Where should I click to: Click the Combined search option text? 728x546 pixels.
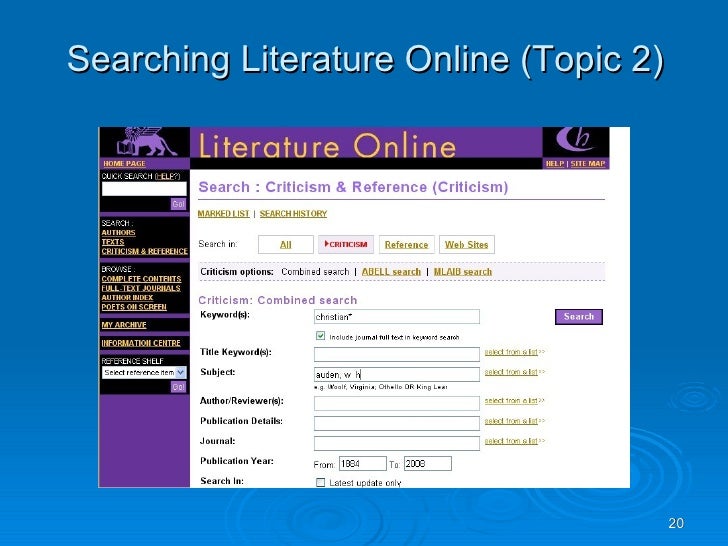click(315, 272)
